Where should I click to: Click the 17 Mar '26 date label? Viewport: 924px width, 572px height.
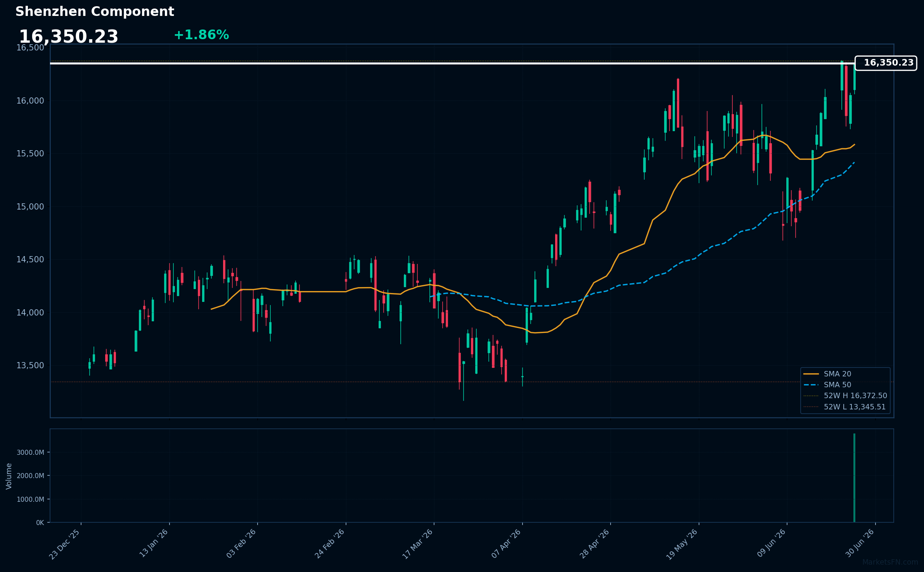tap(417, 544)
